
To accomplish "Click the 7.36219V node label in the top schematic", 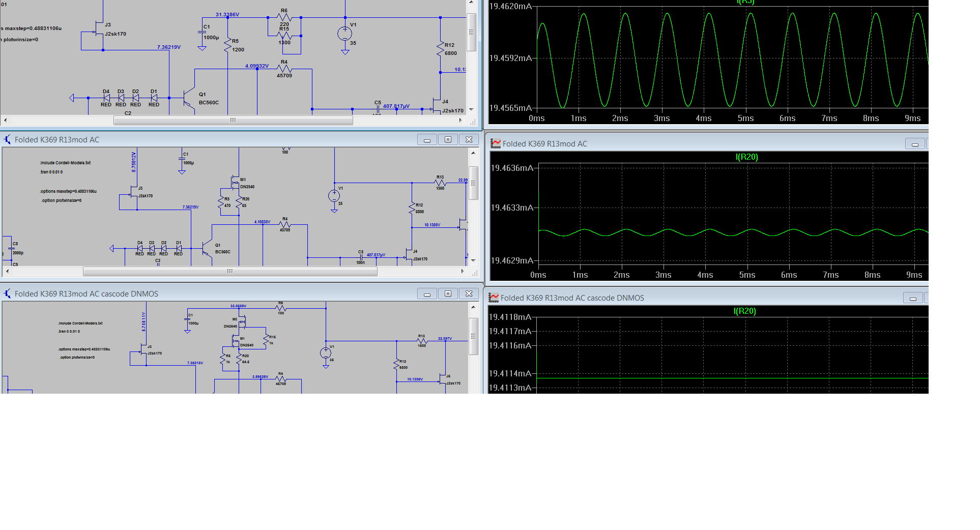I will 169,47.
